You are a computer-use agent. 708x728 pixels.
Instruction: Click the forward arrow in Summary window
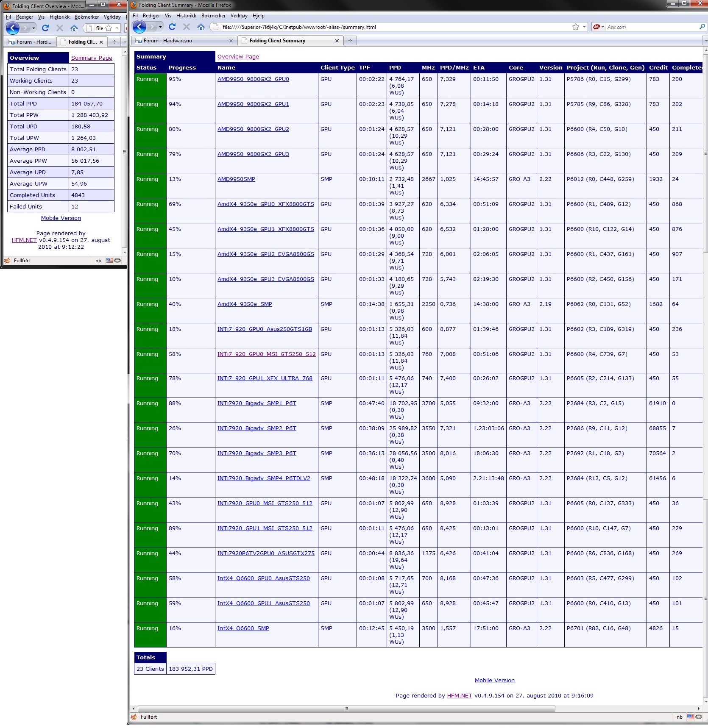point(153,27)
